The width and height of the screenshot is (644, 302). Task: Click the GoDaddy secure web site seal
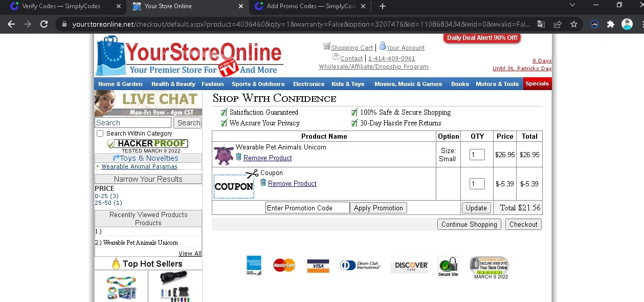click(x=490, y=267)
